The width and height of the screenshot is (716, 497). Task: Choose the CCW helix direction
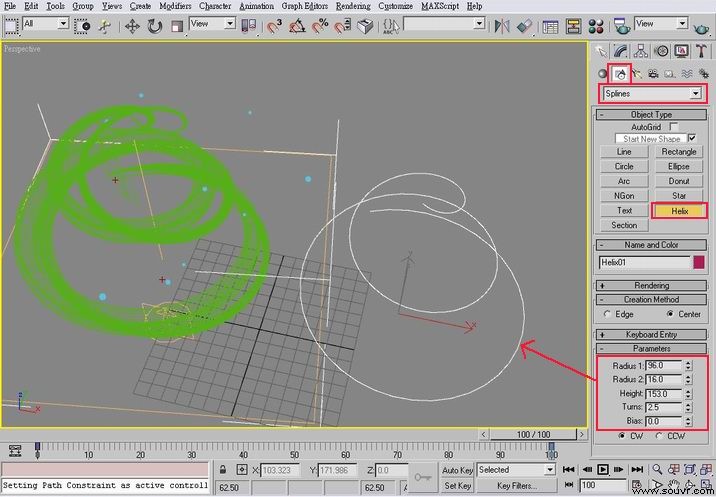pyautogui.click(x=658, y=436)
